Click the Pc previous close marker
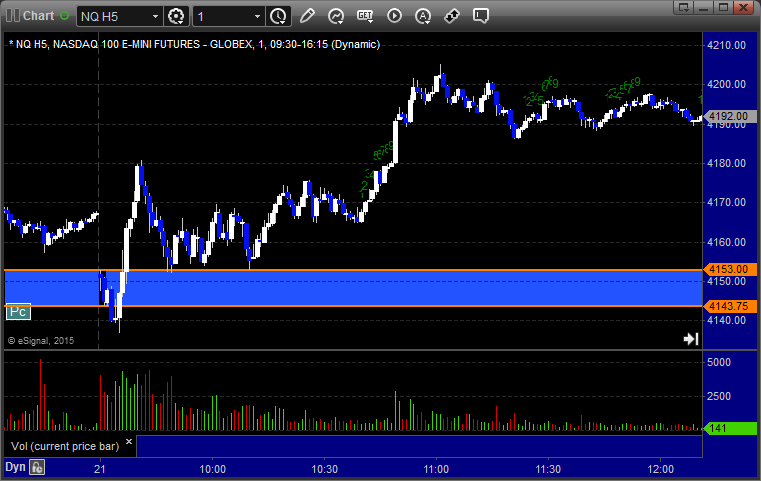This screenshot has height=481, width=761. [x=18, y=312]
